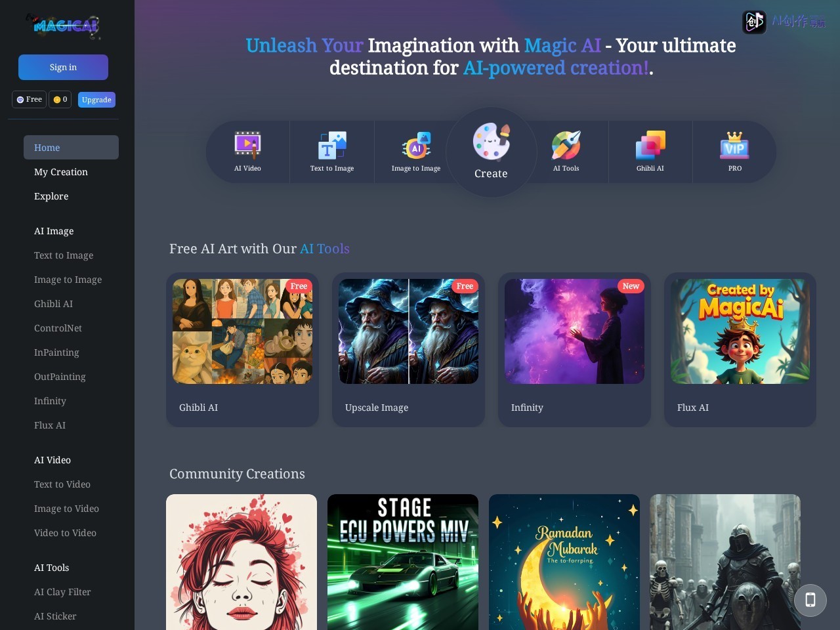Open the Infinity tool card thumbnail

pos(574,331)
